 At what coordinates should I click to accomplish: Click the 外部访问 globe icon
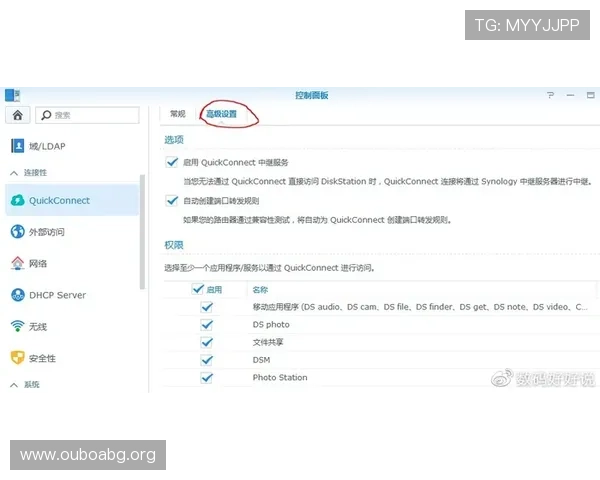click(18, 232)
